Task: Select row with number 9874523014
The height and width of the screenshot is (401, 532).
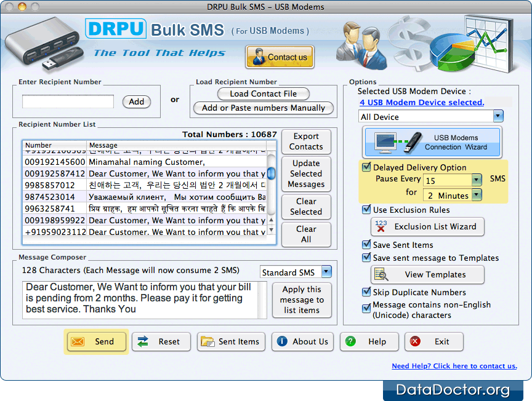Action: click(x=145, y=197)
